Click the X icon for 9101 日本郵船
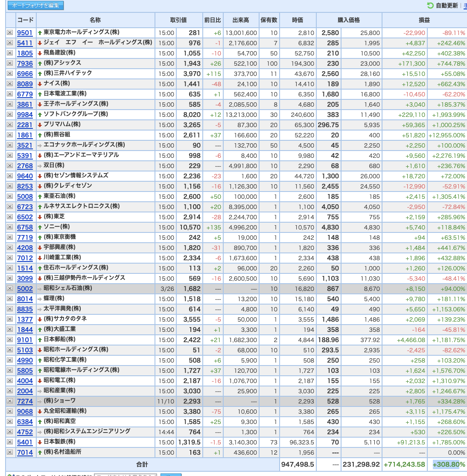 coord(10,340)
